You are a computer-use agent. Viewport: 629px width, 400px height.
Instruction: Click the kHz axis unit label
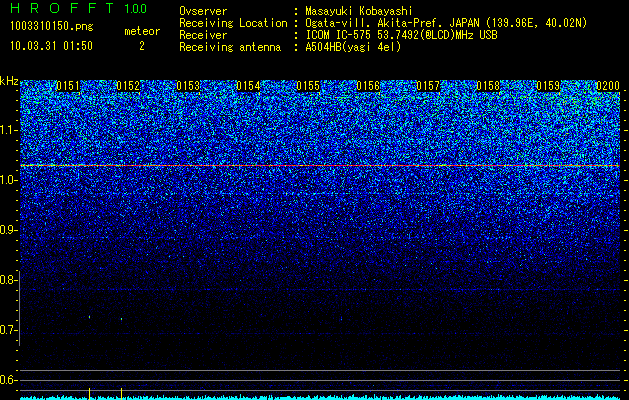(9, 81)
